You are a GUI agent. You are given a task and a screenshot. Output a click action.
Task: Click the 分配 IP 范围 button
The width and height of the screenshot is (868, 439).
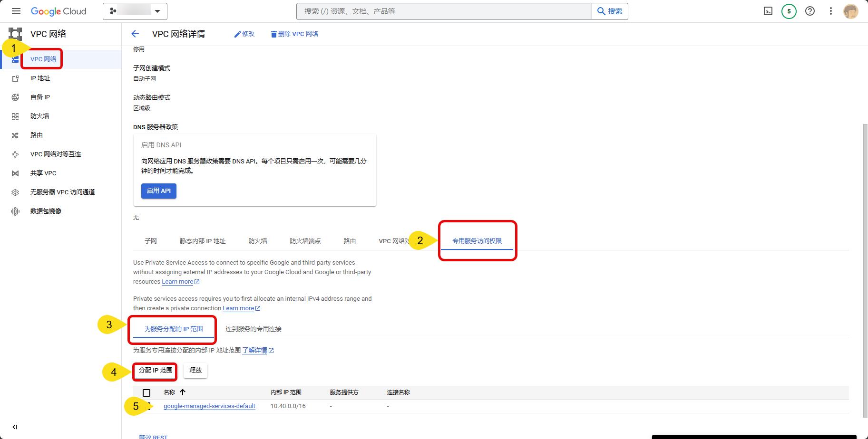(x=156, y=371)
